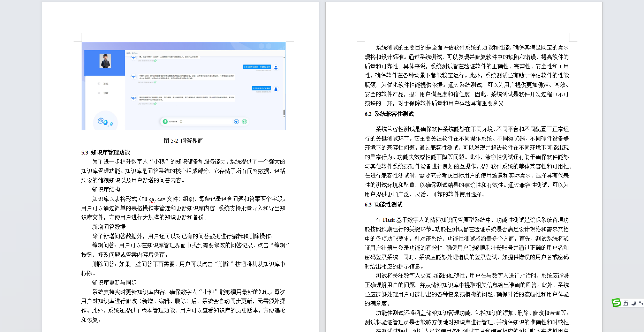Click the figure caption 图 5-2 问答界面
This screenshot has width=644, height=332.
pyautogui.click(x=183, y=141)
